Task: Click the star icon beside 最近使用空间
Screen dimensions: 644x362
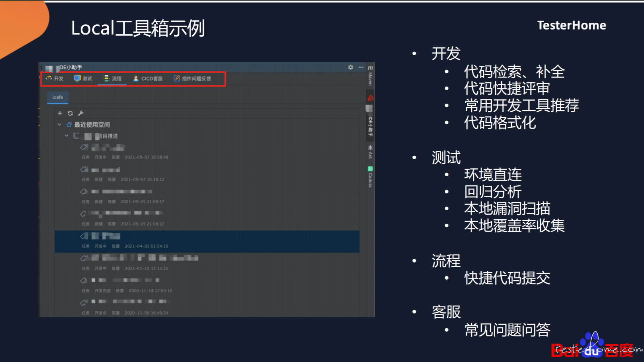Action: pyautogui.click(x=69, y=125)
